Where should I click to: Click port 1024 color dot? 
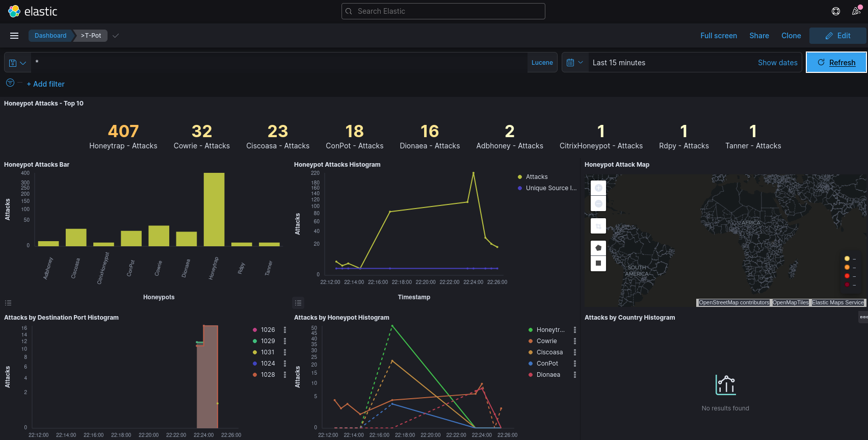pos(255,364)
